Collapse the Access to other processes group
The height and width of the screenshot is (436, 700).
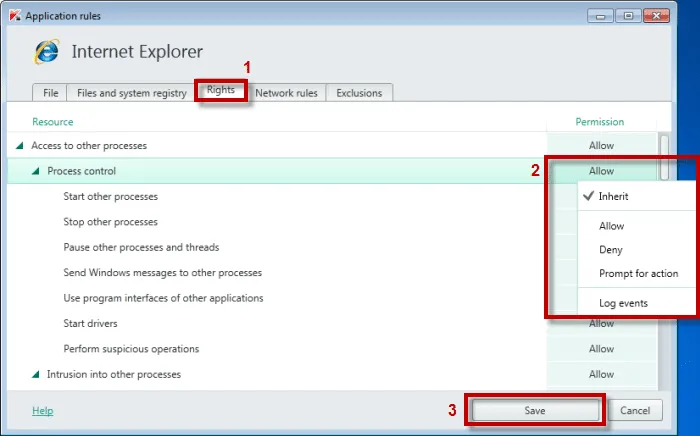pyautogui.click(x=19, y=145)
